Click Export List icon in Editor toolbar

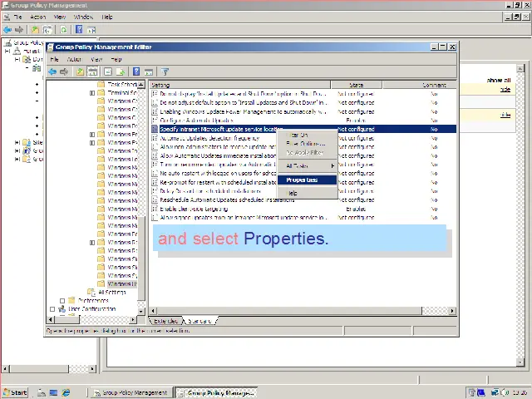(121, 71)
